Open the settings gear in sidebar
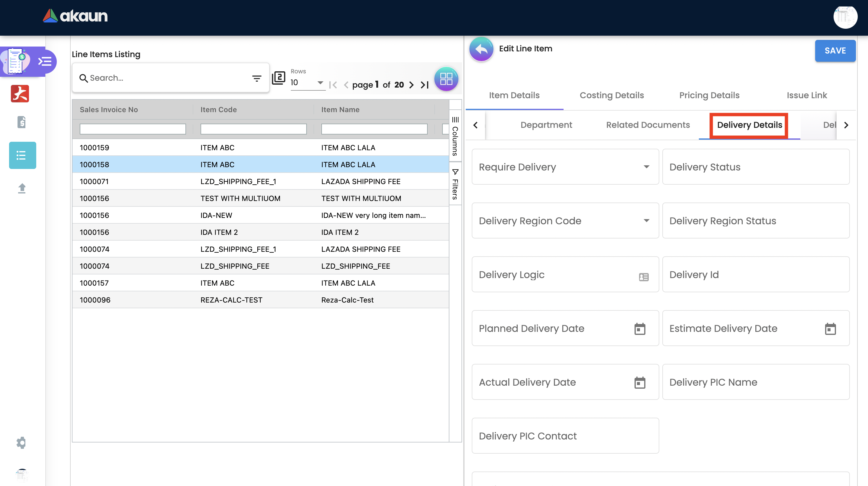Viewport: 868px width, 486px height. 21,442
